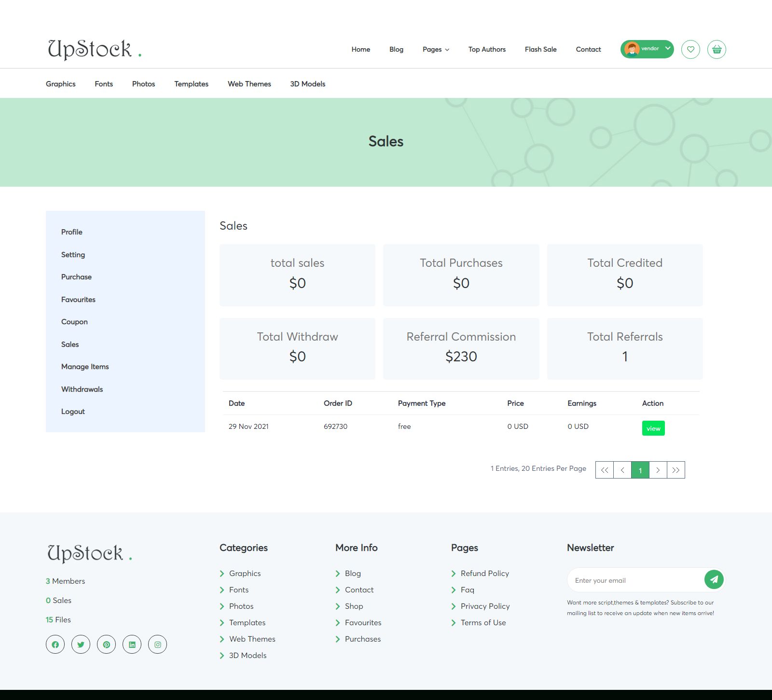Click the green view button

pyautogui.click(x=653, y=428)
